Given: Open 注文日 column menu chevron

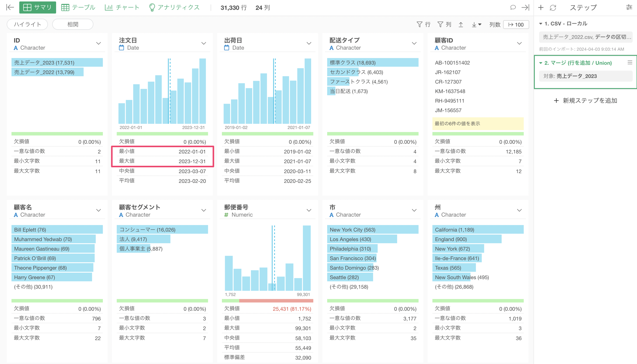Looking at the screenshot, I should coord(204,43).
